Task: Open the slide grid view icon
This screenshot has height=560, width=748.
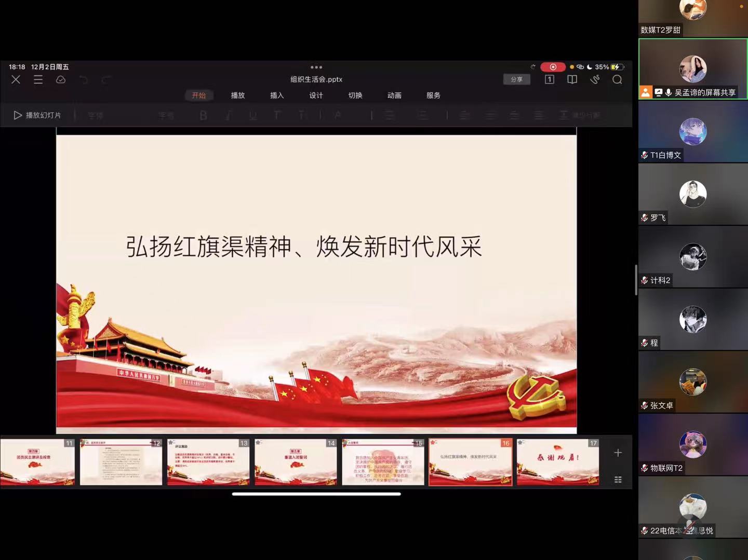Action: (618, 480)
